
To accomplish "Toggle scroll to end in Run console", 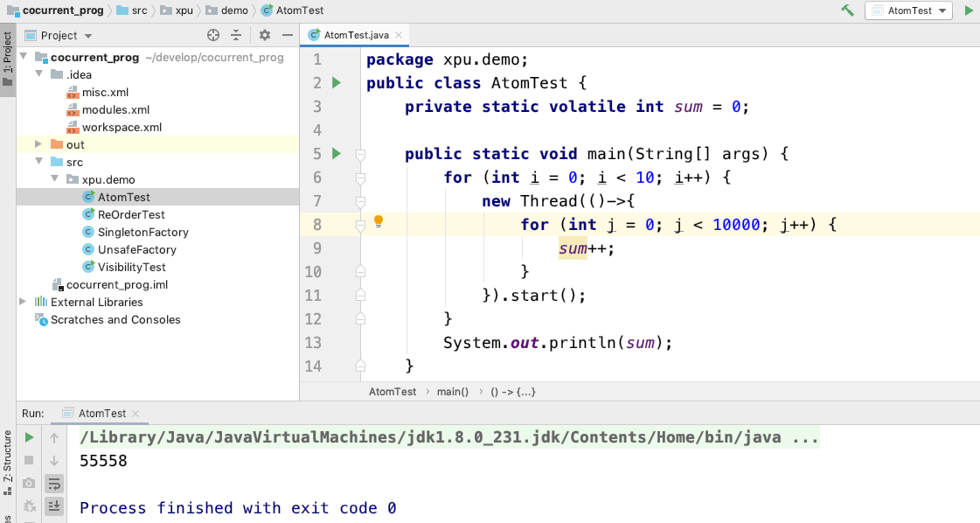I will click(54, 506).
